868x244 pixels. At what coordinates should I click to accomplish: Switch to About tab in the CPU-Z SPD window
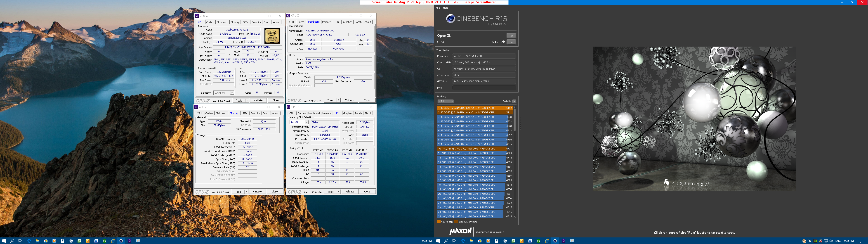368,113
